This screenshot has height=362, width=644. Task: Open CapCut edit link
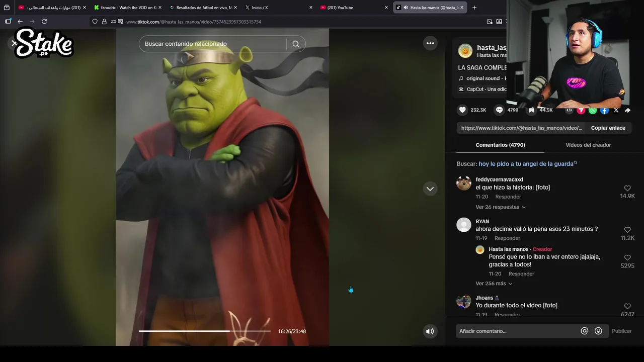pos(482,89)
